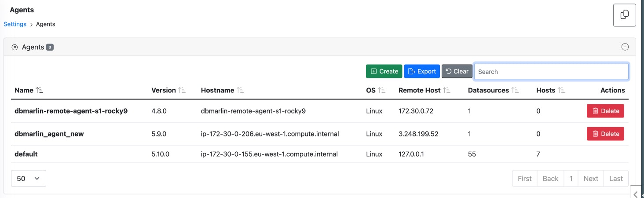Delete the dbmarlin_agent_new agent

click(x=605, y=134)
